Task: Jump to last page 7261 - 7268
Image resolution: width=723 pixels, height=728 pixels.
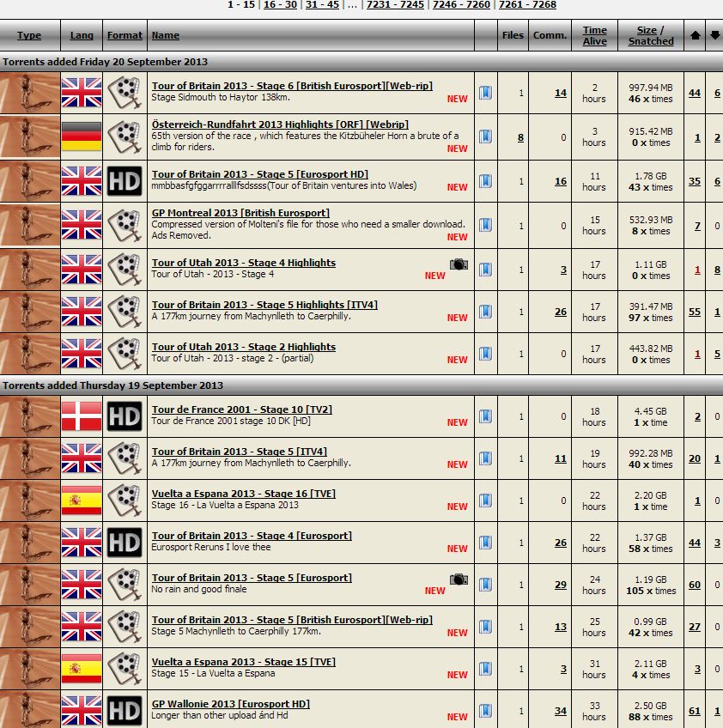Action: point(527,4)
